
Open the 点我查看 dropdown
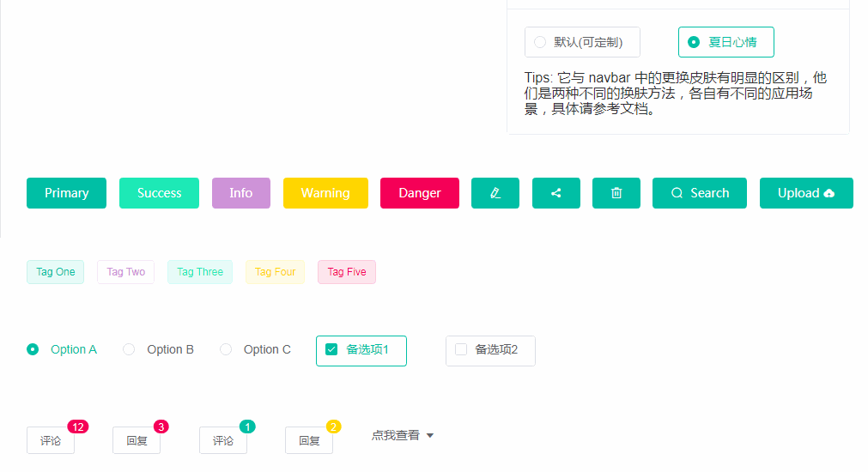click(403, 435)
